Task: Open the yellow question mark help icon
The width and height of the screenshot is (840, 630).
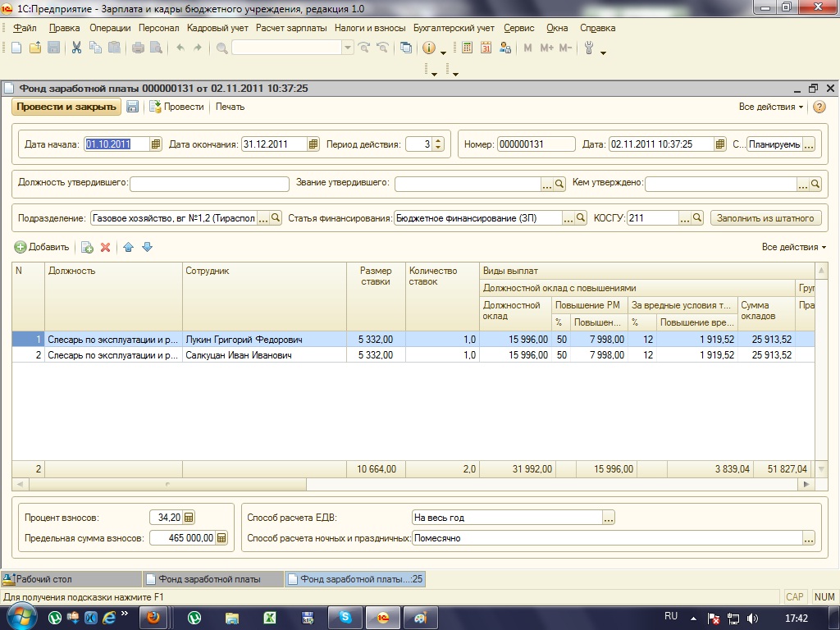Action: [x=819, y=107]
